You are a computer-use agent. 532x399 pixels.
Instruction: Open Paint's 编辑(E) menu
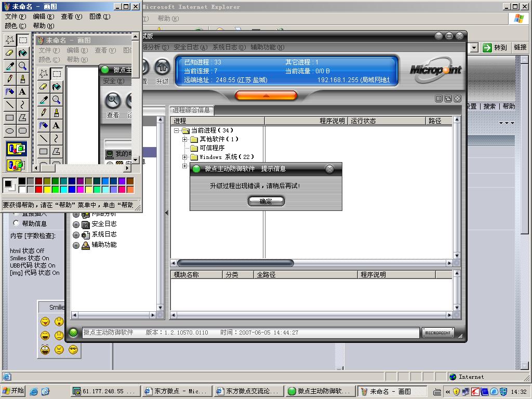tap(44, 16)
